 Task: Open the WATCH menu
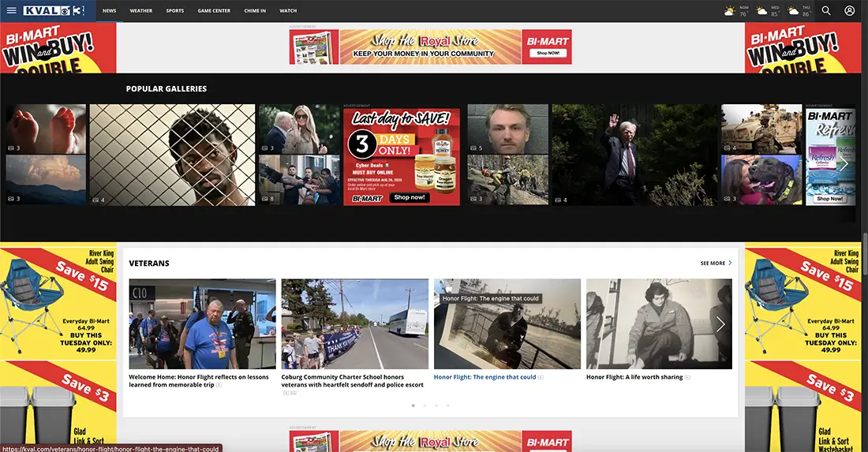tap(288, 10)
